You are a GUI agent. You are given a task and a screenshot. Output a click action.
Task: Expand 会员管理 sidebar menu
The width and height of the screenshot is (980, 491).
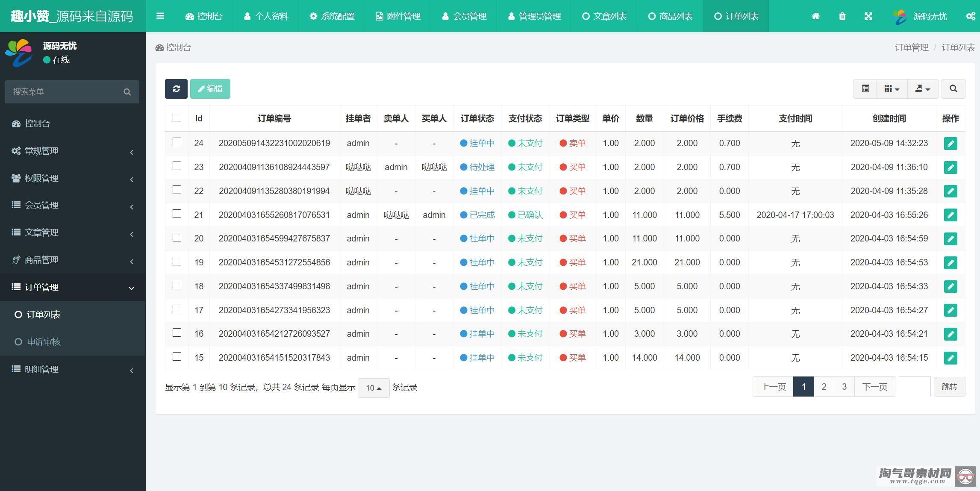(x=73, y=205)
